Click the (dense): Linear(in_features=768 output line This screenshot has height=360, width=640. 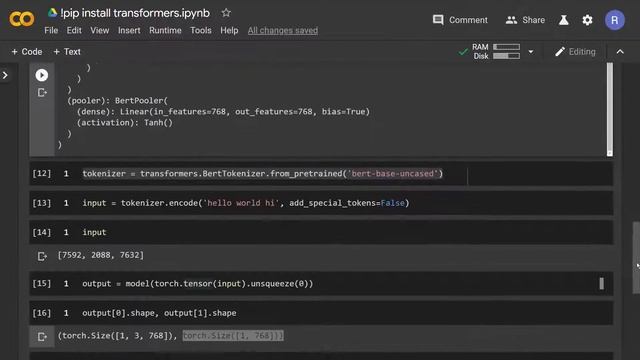[223, 111]
